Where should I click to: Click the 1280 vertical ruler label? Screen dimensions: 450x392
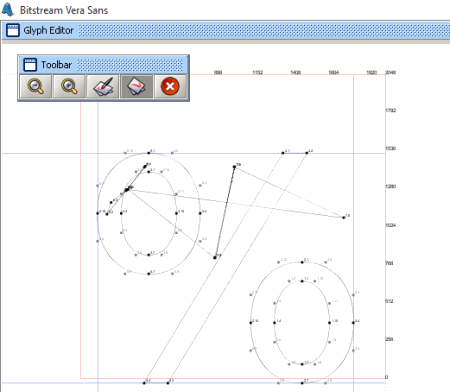click(x=391, y=186)
